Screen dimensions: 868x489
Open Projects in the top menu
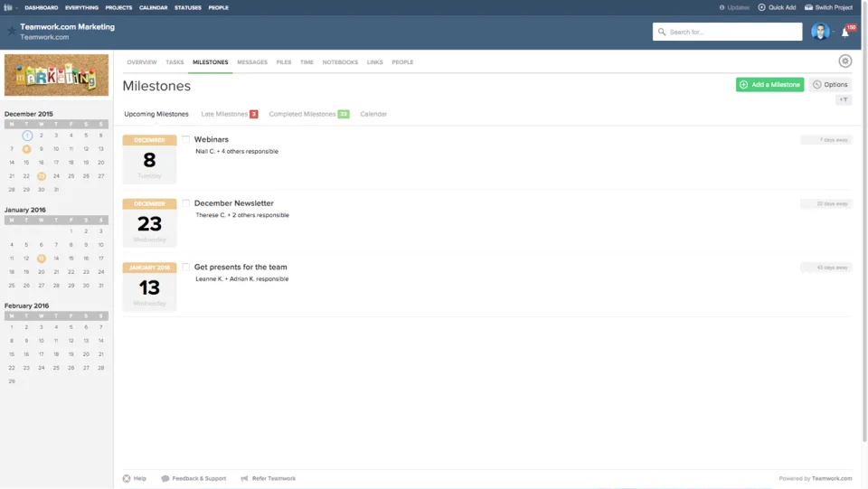point(118,8)
